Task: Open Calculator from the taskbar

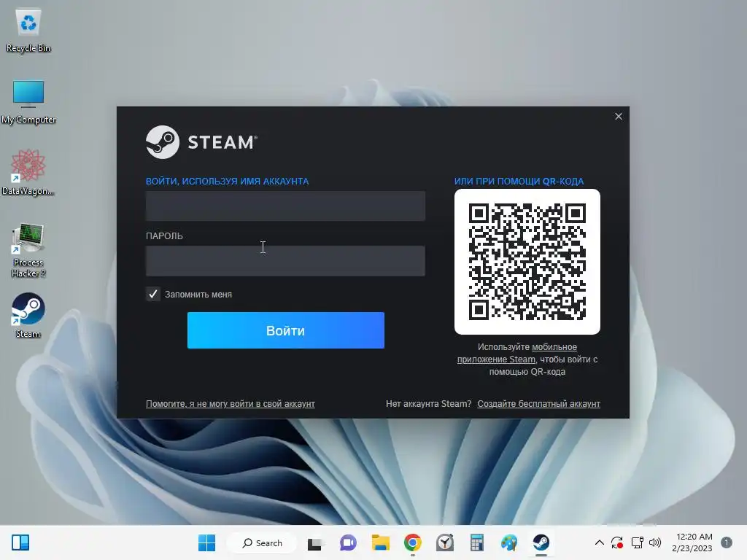Action: click(477, 542)
